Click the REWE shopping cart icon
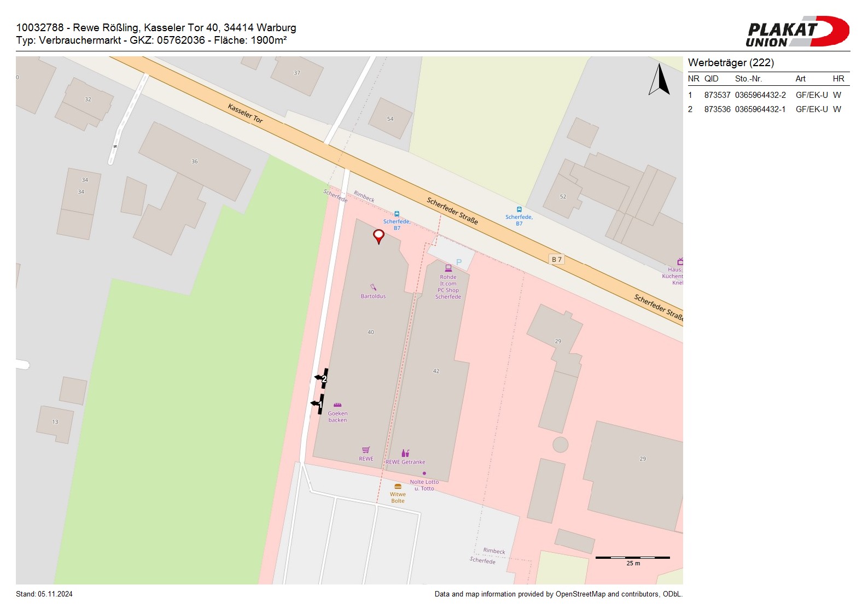Screen dimensions: 868x614 [366, 450]
